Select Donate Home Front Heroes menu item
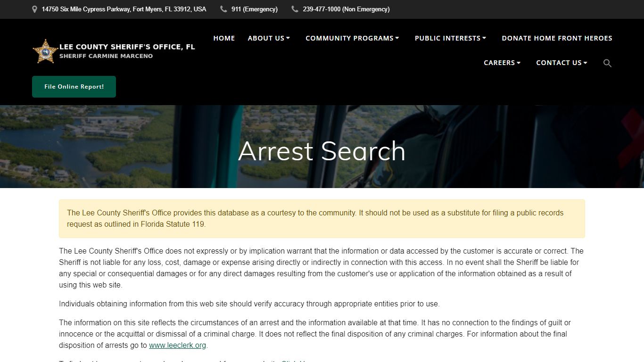 (557, 38)
